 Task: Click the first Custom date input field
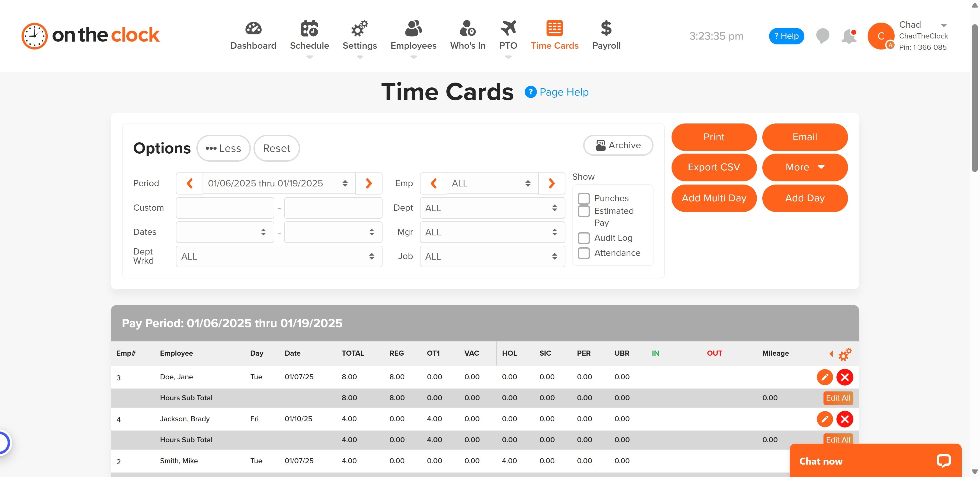coord(225,208)
